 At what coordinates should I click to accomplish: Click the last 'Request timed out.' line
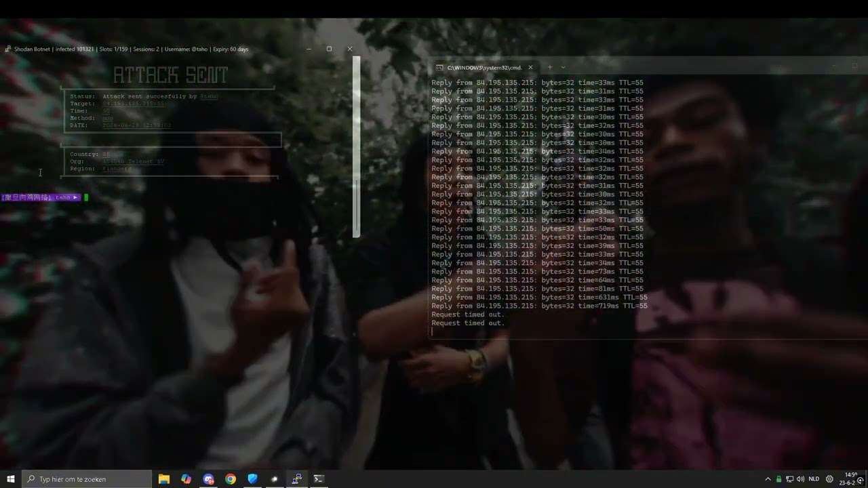[468, 323]
